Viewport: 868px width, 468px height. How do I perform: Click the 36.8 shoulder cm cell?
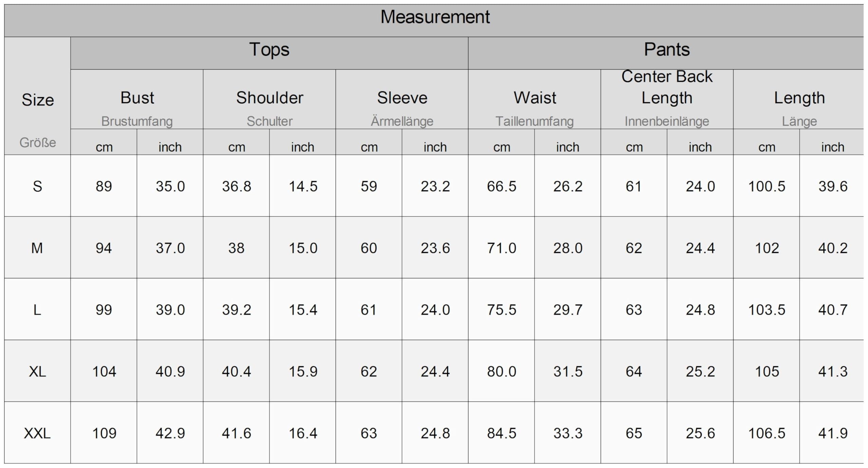pos(236,186)
